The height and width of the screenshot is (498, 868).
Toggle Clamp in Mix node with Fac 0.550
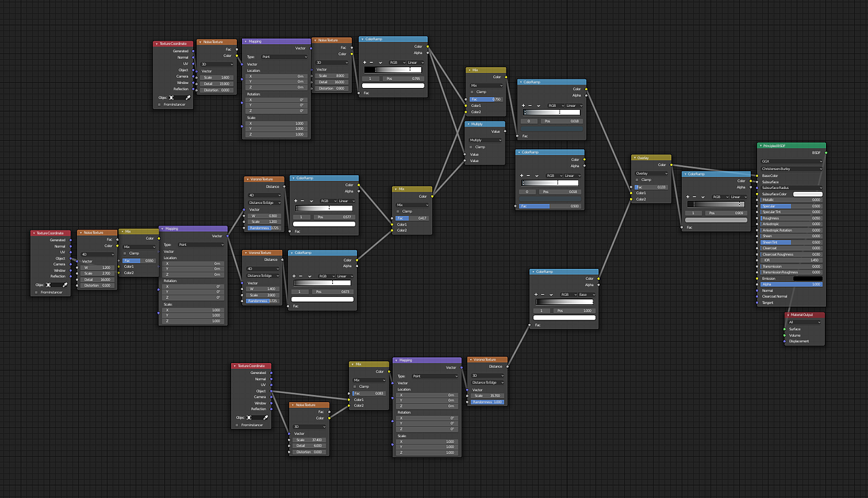click(125, 253)
